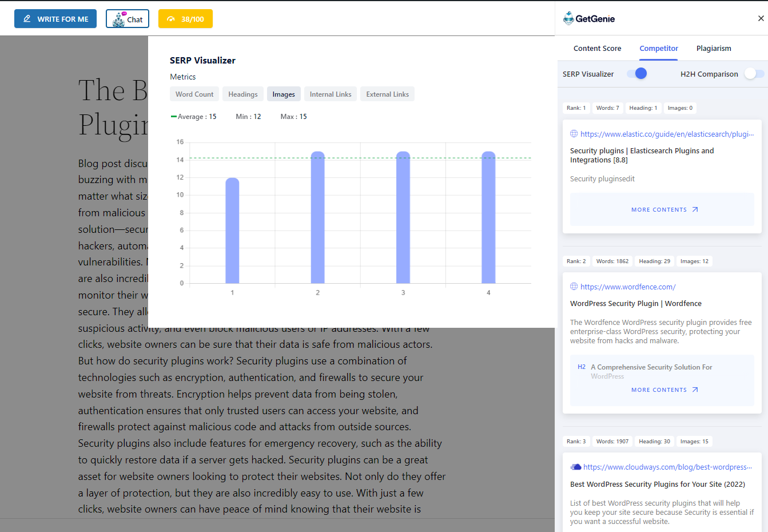
Task: Click the 'Security pluginsedit' snippet text
Action: (x=602, y=178)
